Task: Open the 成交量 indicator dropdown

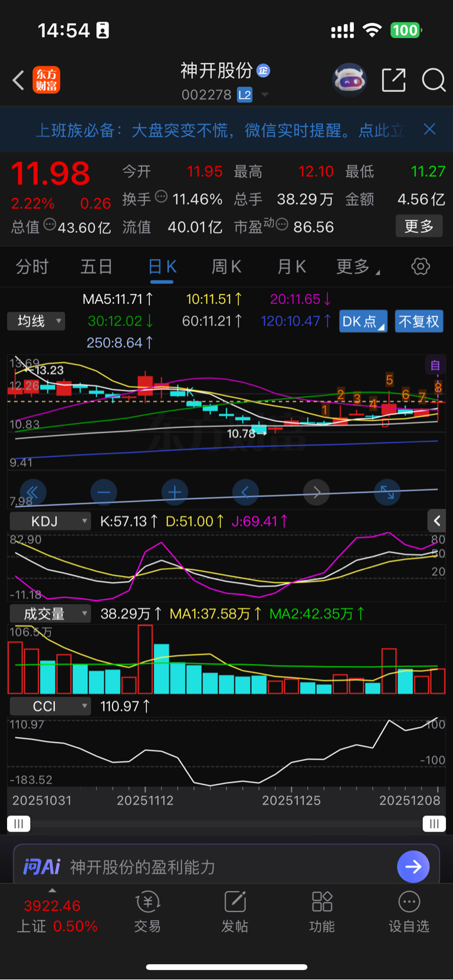Action: (50, 613)
